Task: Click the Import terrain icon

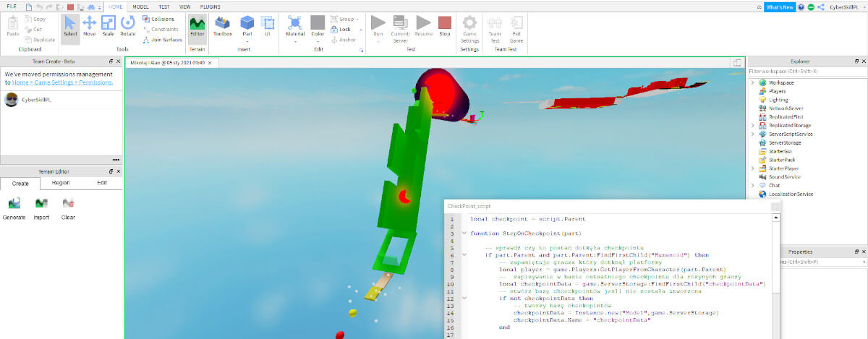Action: 41,207
